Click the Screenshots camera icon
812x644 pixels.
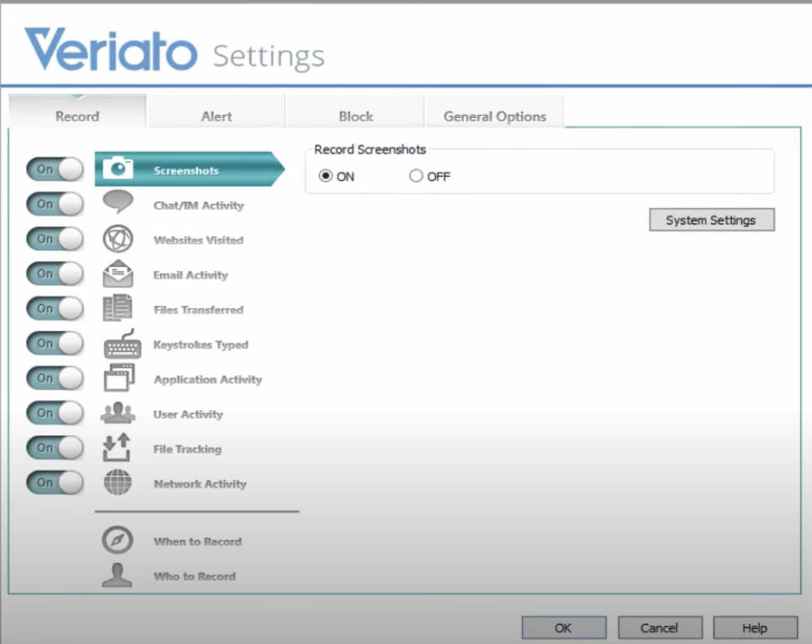[118, 168]
